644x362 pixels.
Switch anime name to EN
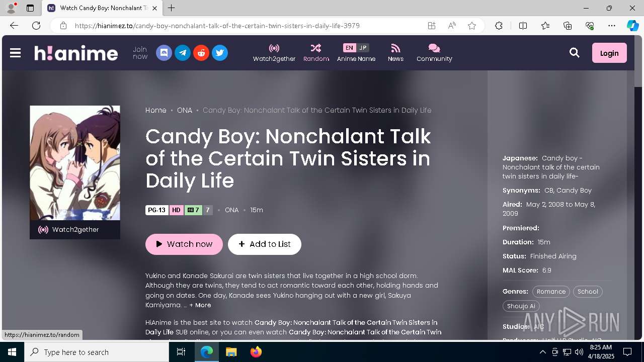[349, 48]
